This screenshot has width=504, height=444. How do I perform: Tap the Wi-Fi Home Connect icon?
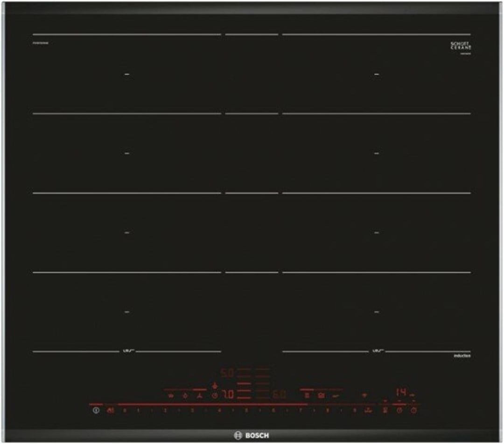pyautogui.click(x=364, y=395)
